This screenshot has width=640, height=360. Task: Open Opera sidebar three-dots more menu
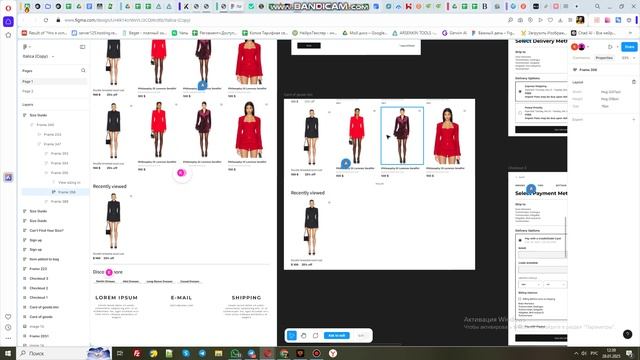tap(8, 338)
